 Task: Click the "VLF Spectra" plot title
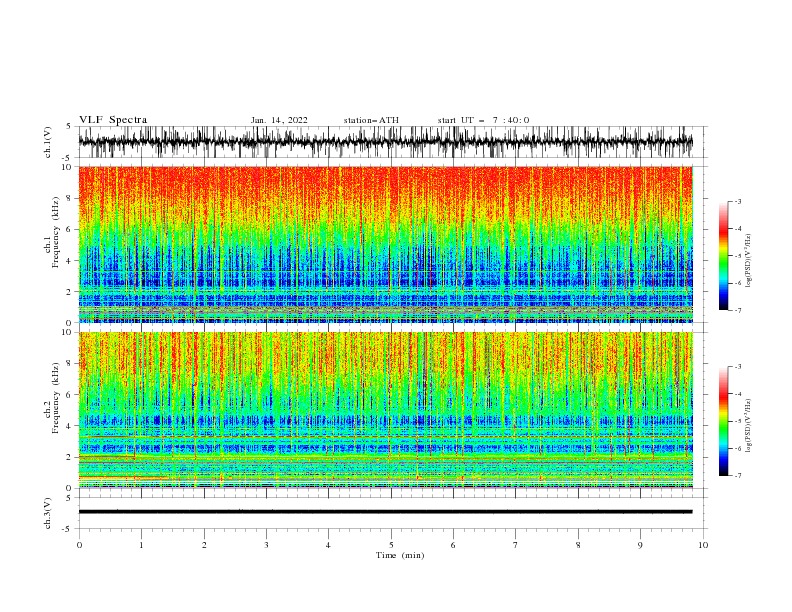[x=113, y=120]
